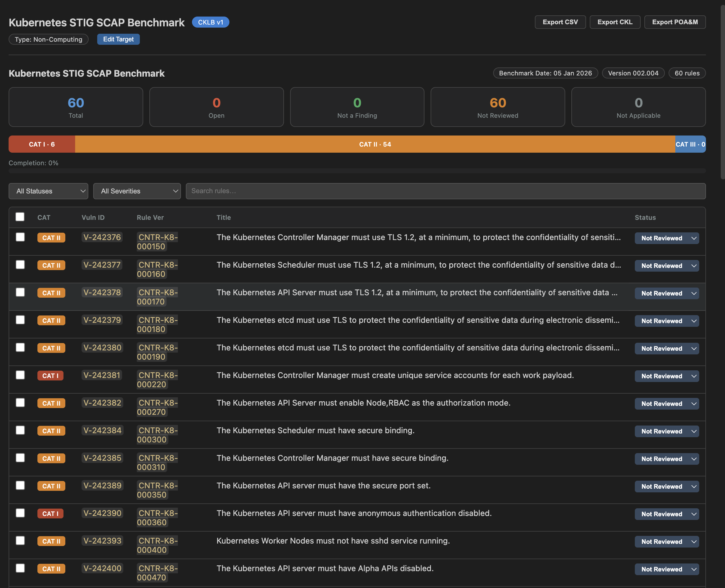
Task: Change status of V-242376 via Not Reviewed dropdown
Action: (666, 238)
